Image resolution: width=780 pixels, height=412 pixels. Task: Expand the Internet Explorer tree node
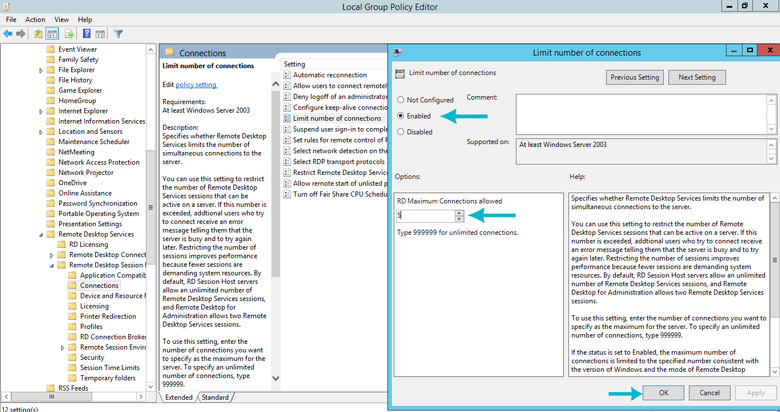41,111
